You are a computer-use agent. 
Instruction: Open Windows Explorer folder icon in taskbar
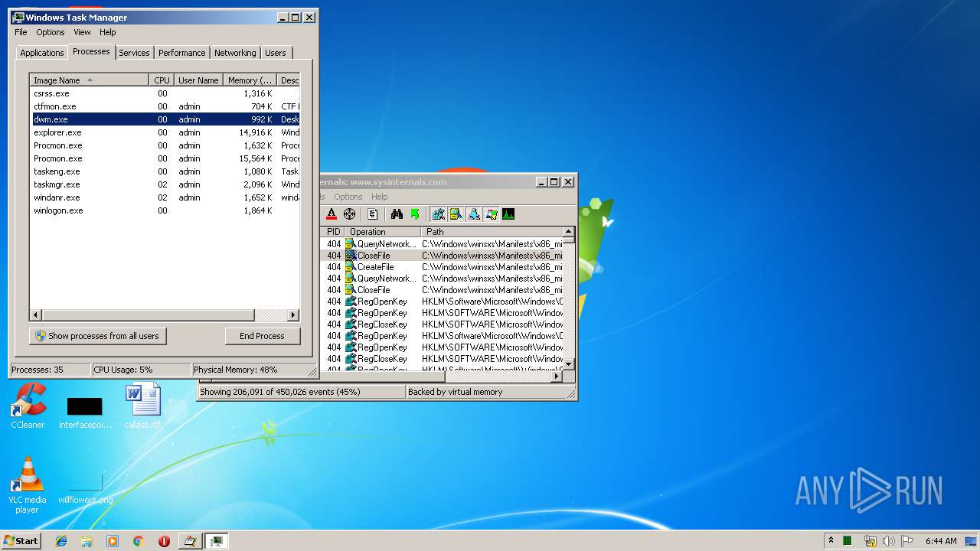(x=87, y=541)
